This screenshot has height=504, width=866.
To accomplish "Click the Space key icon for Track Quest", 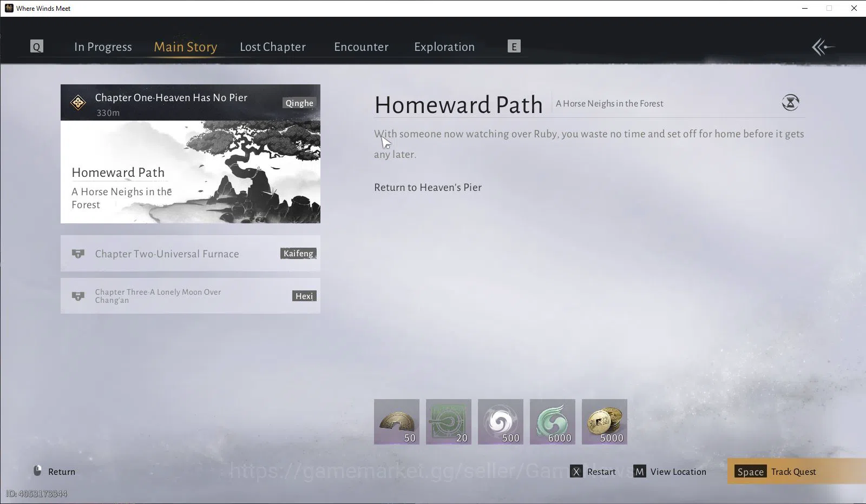I will pyautogui.click(x=750, y=472).
